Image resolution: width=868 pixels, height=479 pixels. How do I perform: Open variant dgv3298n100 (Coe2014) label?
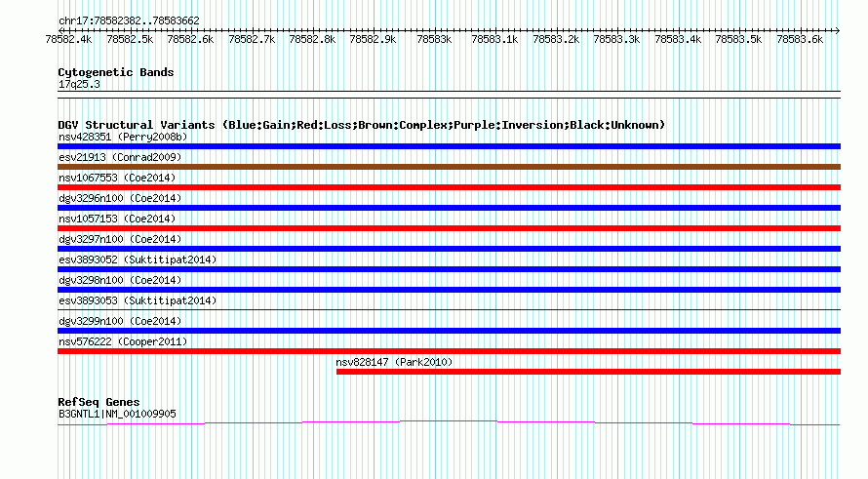pyautogui.click(x=120, y=280)
